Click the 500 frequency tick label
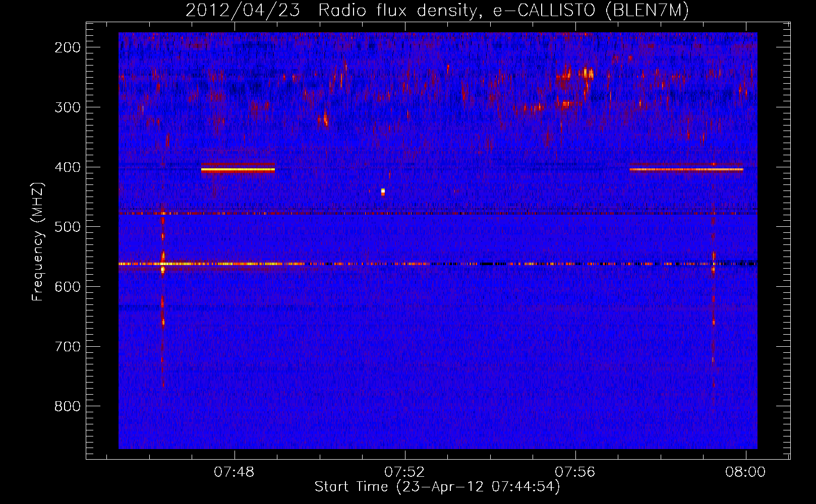The width and height of the screenshot is (816, 504). coord(68,227)
